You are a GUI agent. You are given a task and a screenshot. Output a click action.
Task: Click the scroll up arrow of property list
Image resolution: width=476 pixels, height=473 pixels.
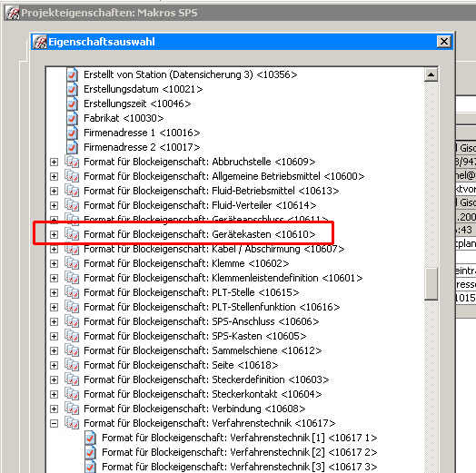[431, 74]
